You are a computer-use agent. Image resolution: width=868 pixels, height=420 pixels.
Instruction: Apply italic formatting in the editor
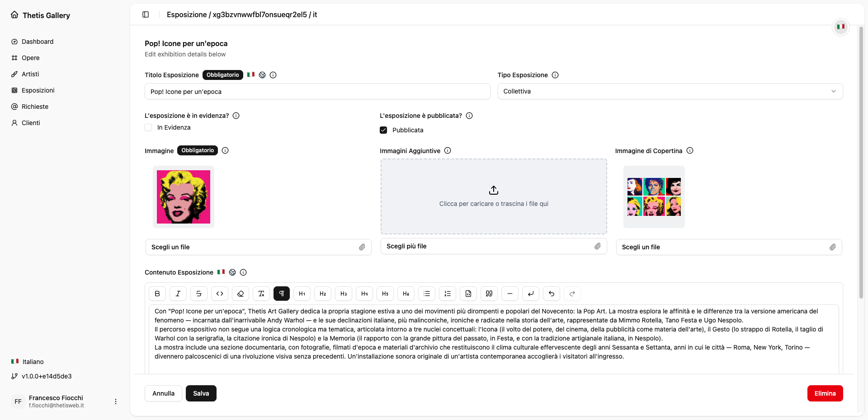click(178, 294)
